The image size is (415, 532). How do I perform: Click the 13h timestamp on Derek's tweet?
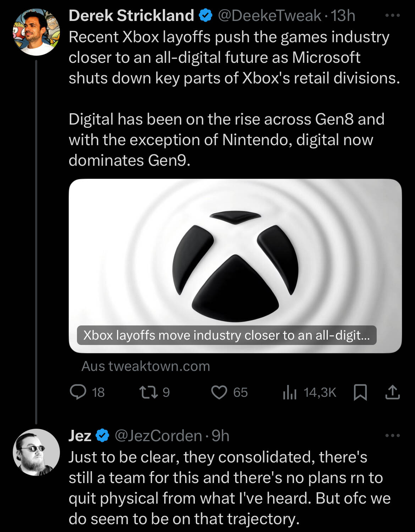[343, 16]
